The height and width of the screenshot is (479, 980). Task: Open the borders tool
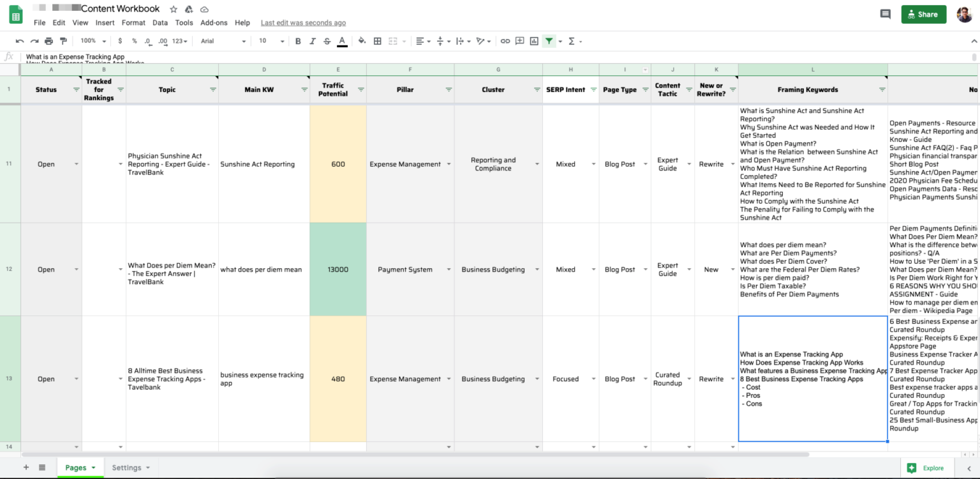[x=377, y=41]
